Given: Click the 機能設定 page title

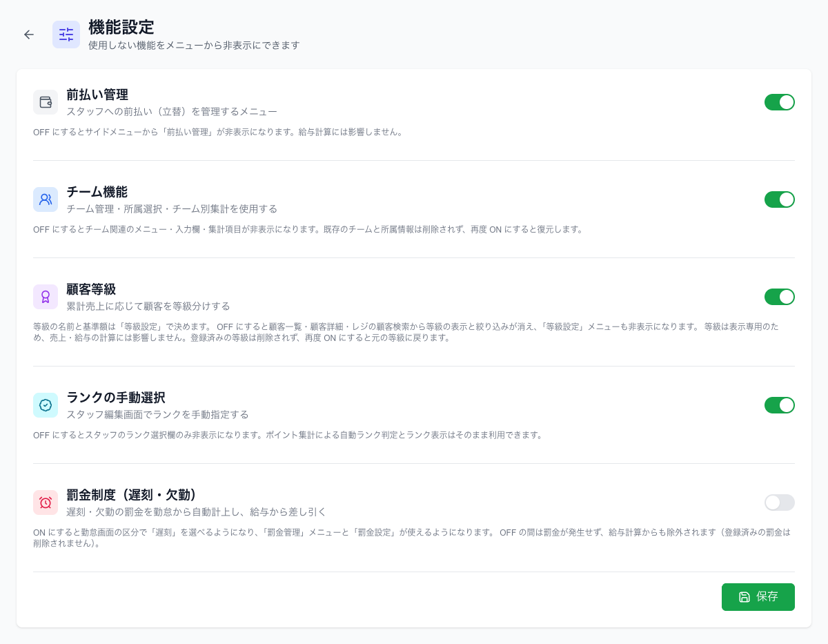Looking at the screenshot, I should (121, 27).
